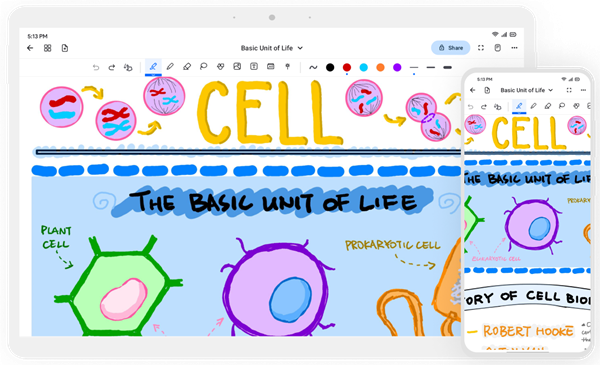This screenshot has width=600, height=365.
Task: Tap the 5:13 PM clock on the tablet
Action: tap(38, 36)
